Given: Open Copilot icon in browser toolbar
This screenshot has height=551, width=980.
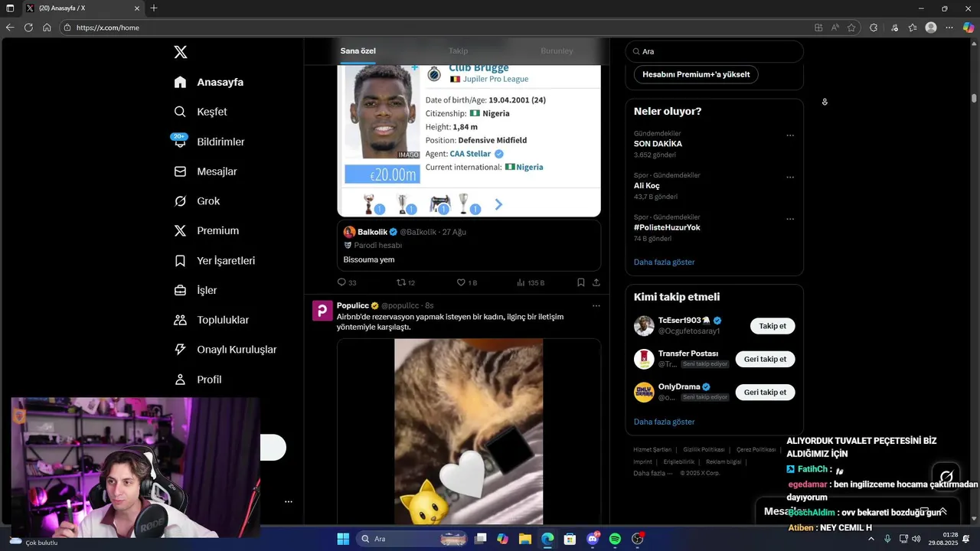Looking at the screenshot, I should (x=969, y=28).
